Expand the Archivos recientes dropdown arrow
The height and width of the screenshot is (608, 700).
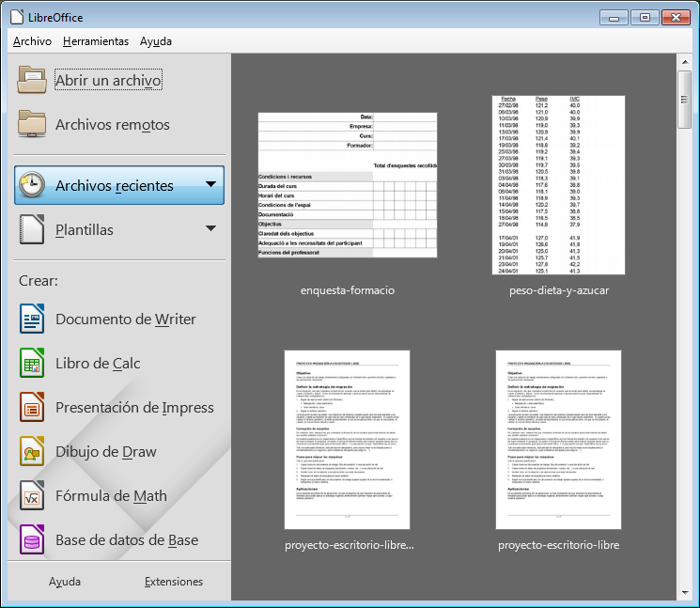[210, 184]
